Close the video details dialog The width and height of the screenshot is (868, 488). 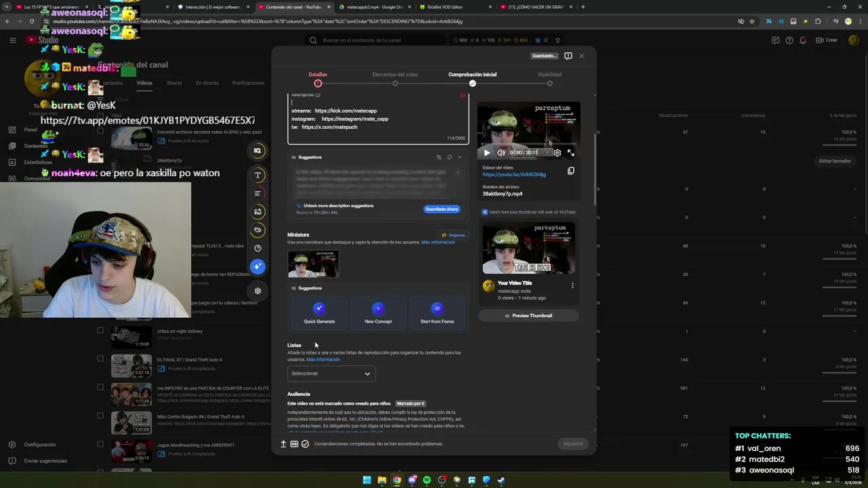tap(582, 56)
